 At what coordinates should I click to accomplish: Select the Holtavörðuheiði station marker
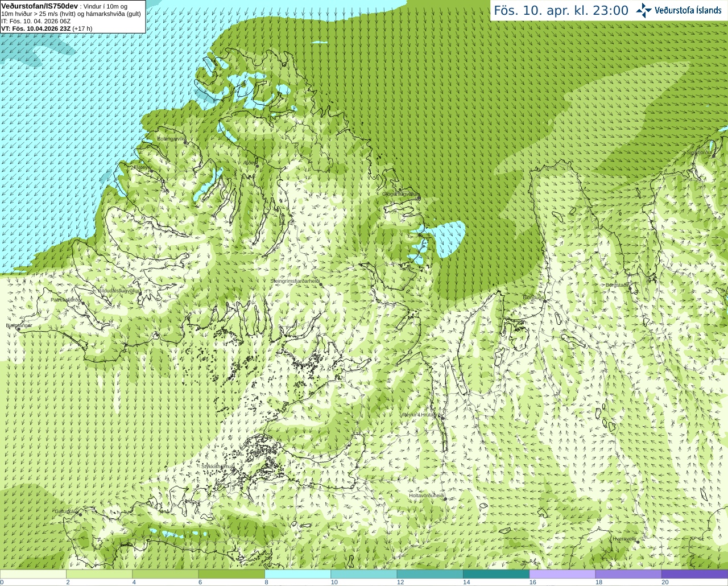445,499
